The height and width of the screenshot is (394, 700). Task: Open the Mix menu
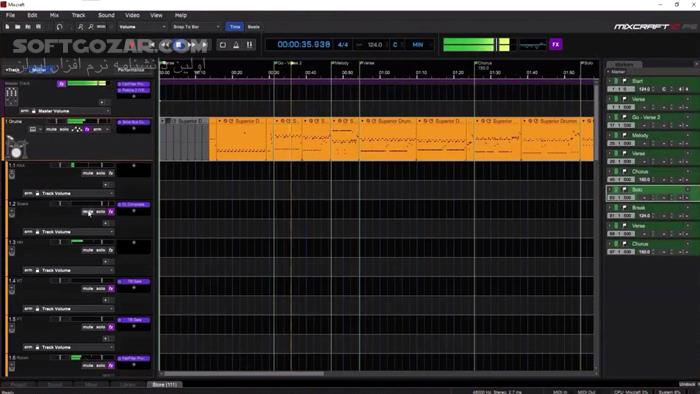click(54, 15)
